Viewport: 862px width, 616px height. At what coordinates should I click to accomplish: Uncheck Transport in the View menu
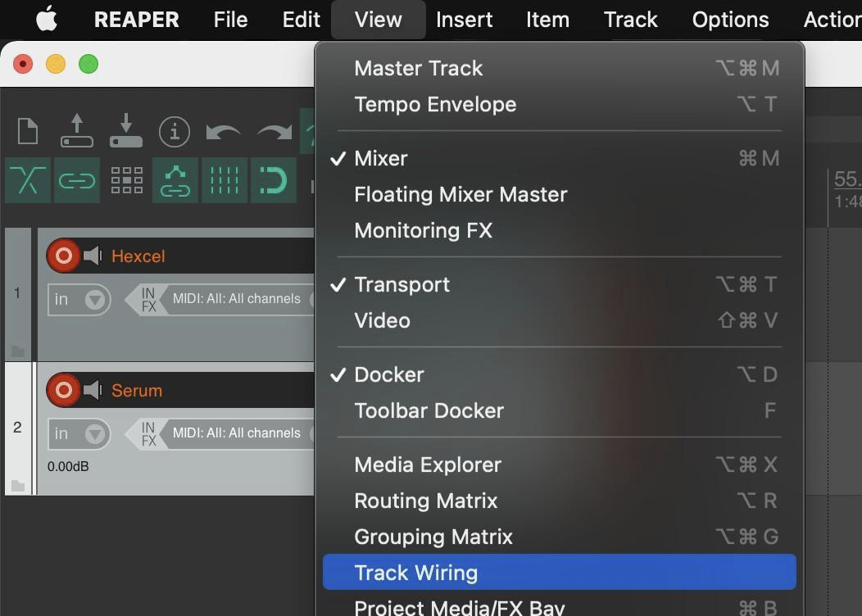point(560,284)
